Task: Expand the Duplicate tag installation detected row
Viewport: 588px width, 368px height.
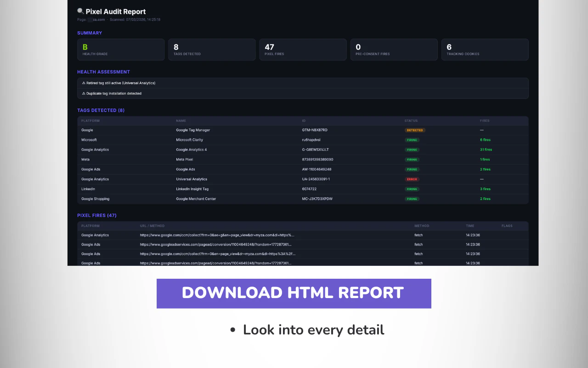Action: 303,93
